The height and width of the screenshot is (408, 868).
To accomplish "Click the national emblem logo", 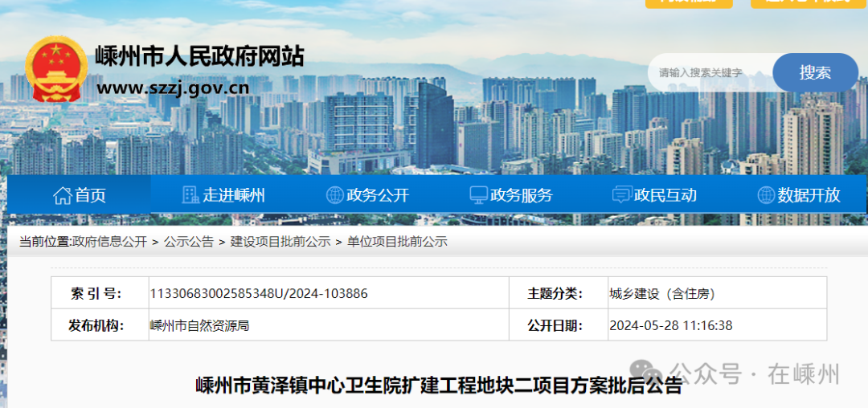I will (56, 69).
